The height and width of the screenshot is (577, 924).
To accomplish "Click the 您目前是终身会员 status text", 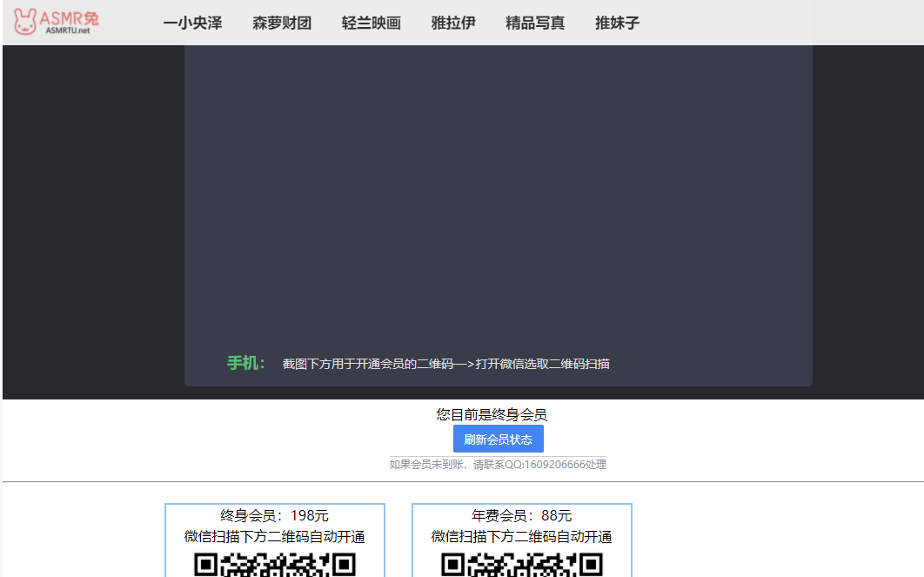I will (x=492, y=414).
